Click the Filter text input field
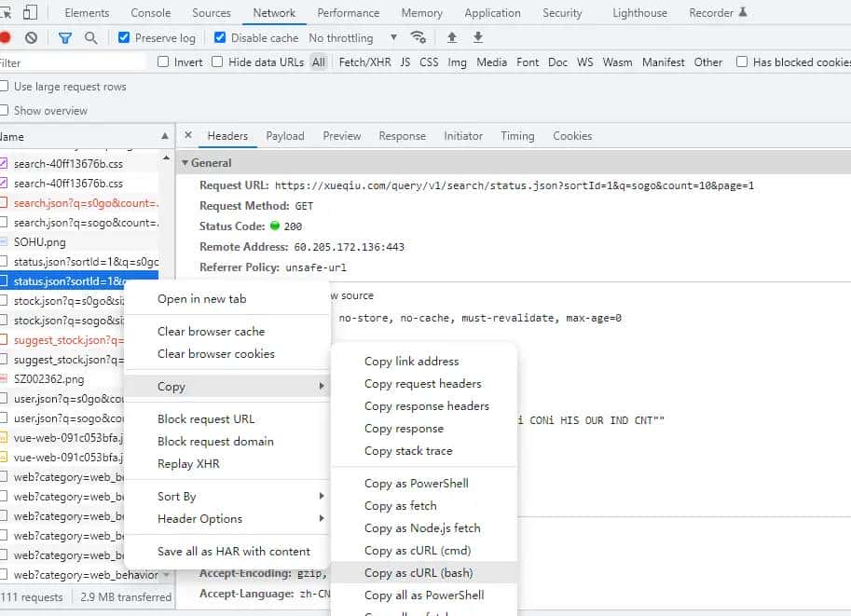This screenshot has height=616, width=851. coord(75,62)
